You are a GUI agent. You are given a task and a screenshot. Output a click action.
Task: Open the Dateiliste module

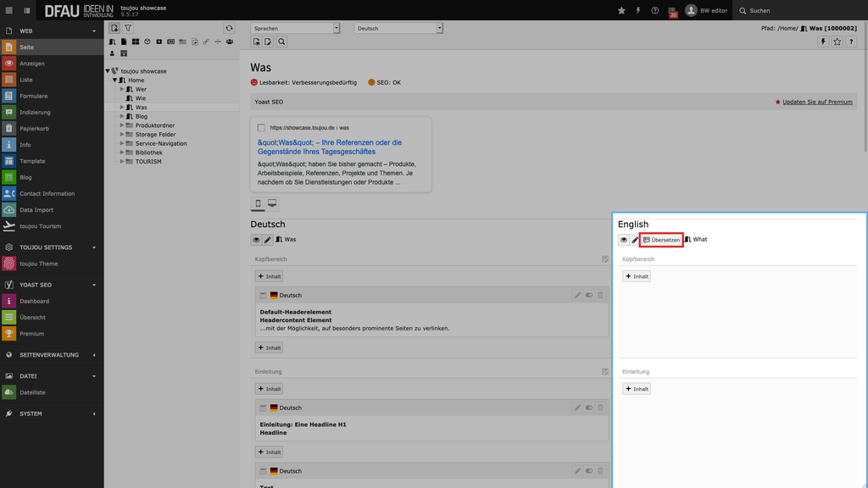tap(32, 392)
